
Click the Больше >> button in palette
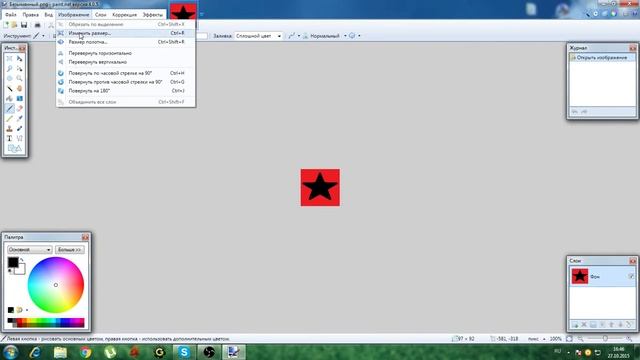click(70, 249)
